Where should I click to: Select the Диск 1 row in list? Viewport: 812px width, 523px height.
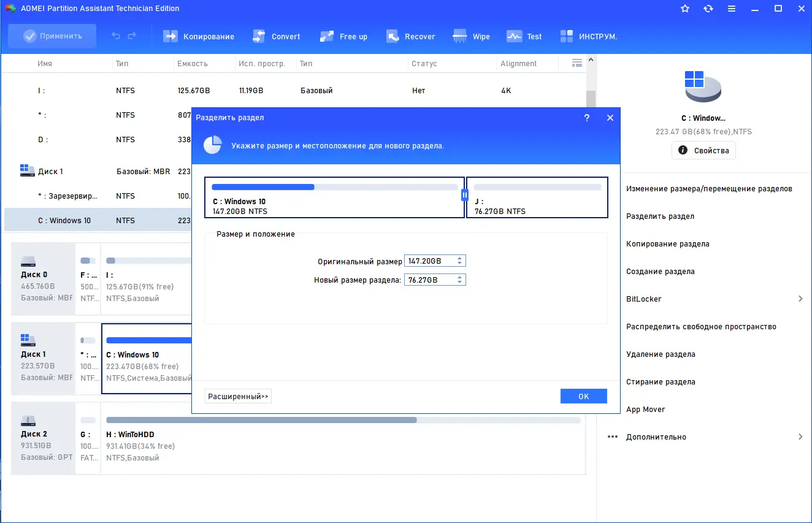(x=98, y=172)
